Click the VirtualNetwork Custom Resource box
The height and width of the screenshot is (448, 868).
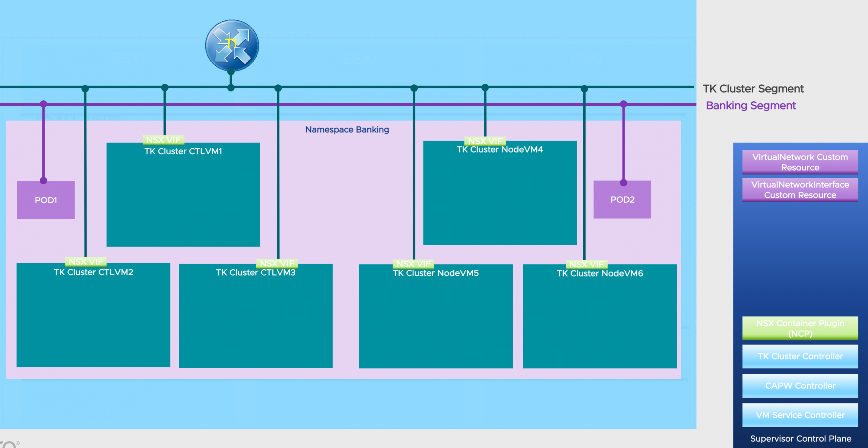[800, 162]
